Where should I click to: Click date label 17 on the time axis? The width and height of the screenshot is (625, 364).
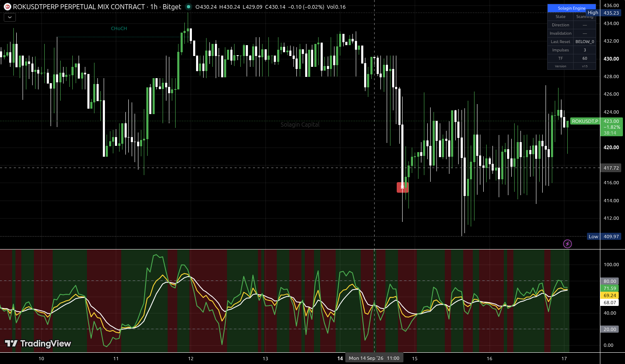[564, 358]
